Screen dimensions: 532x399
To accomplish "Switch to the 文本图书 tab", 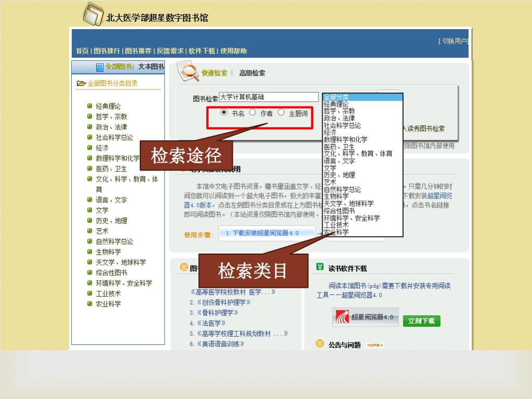I will point(151,66).
